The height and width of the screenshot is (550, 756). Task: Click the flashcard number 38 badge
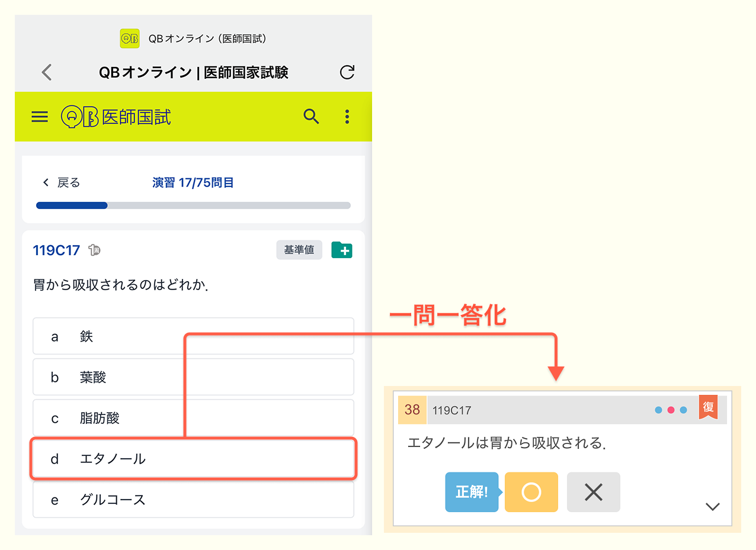(x=412, y=410)
